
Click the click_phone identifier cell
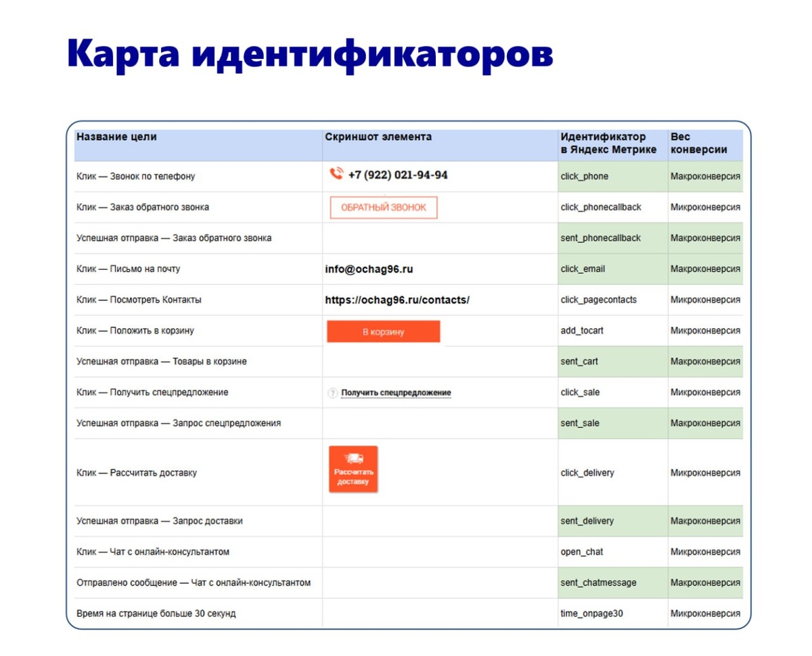click(x=613, y=177)
